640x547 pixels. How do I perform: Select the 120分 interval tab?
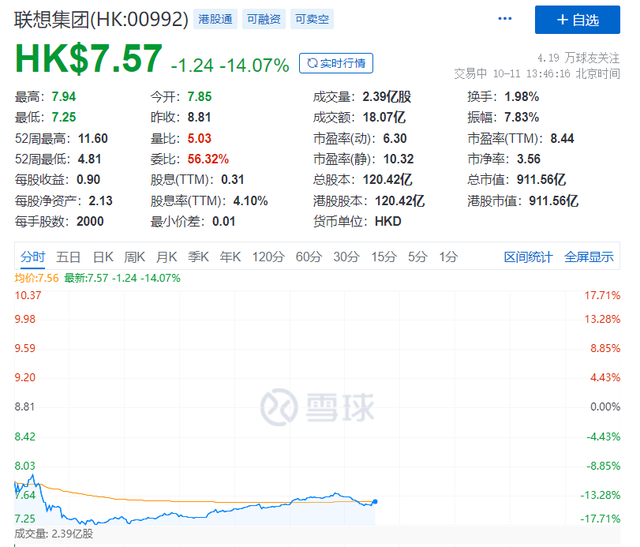pyautogui.click(x=268, y=257)
